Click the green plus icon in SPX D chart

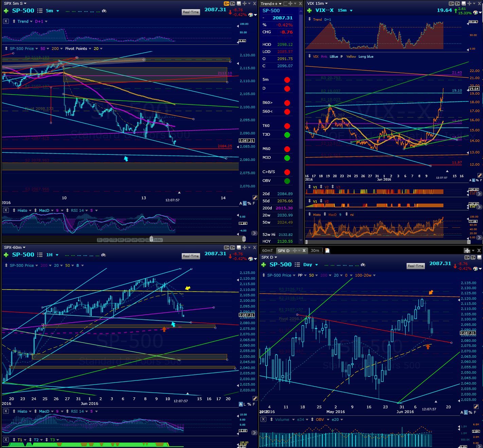tap(264, 265)
